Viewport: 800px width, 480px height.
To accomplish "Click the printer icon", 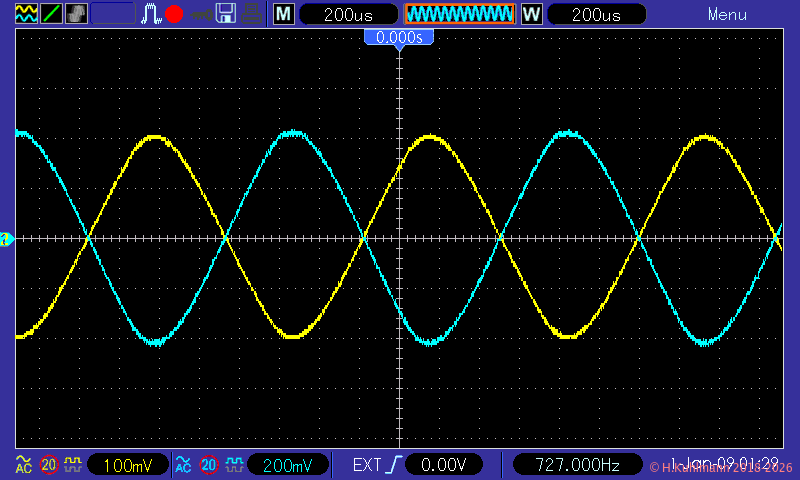I will click(x=252, y=14).
